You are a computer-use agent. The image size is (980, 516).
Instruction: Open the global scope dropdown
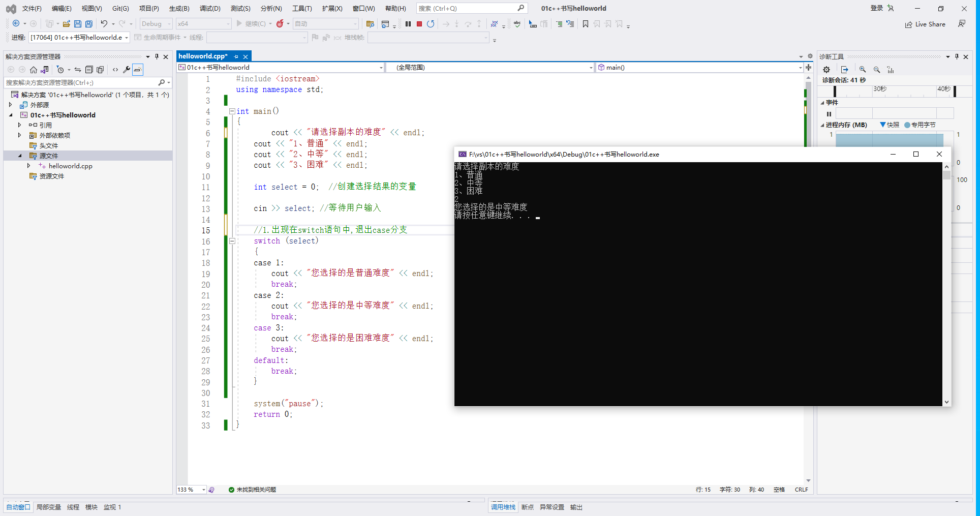[489, 67]
